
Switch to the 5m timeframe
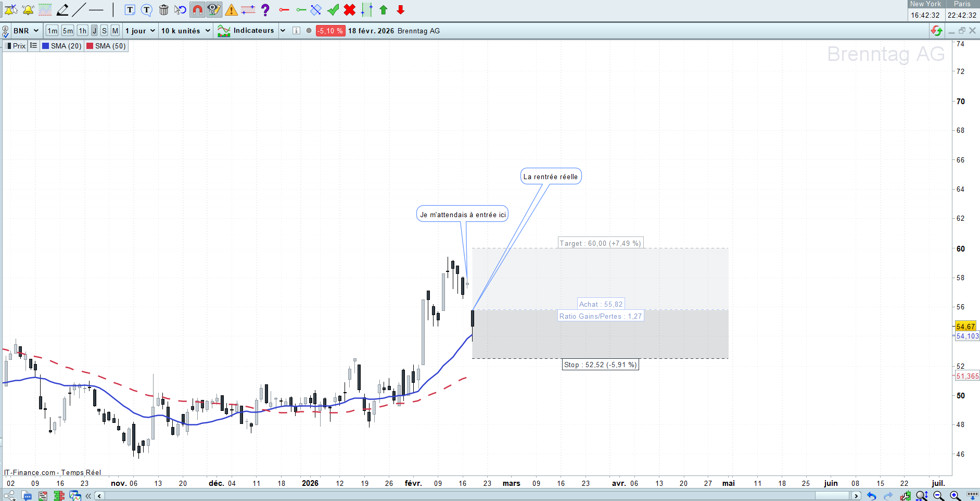[68, 31]
